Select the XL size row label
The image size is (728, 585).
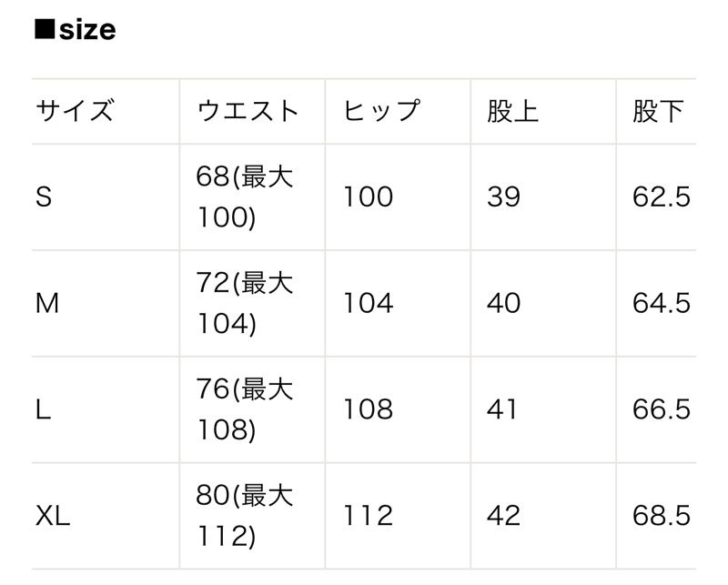click(x=53, y=516)
